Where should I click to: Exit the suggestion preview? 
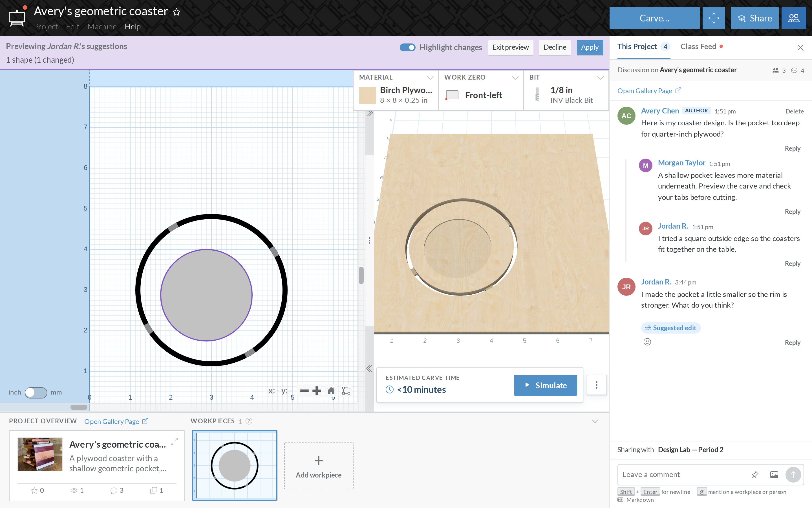click(510, 47)
